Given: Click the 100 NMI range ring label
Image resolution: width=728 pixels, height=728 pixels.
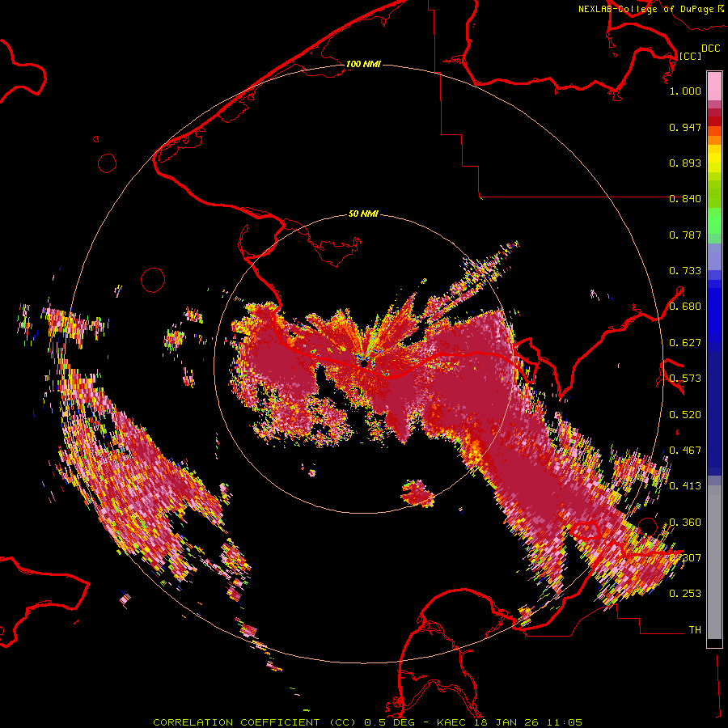Looking at the screenshot, I should (x=363, y=64).
